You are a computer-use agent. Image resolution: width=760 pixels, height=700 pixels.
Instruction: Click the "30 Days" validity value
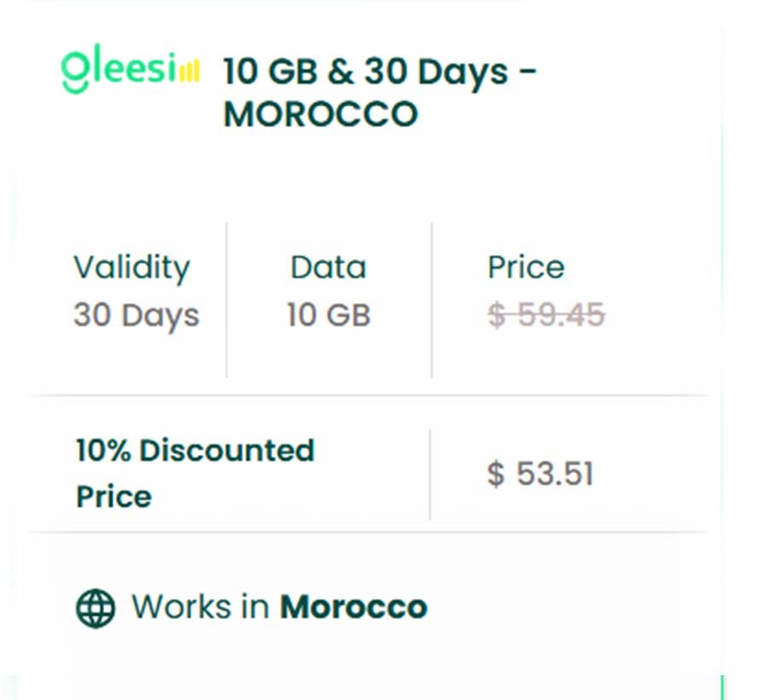click(x=136, y=315)
